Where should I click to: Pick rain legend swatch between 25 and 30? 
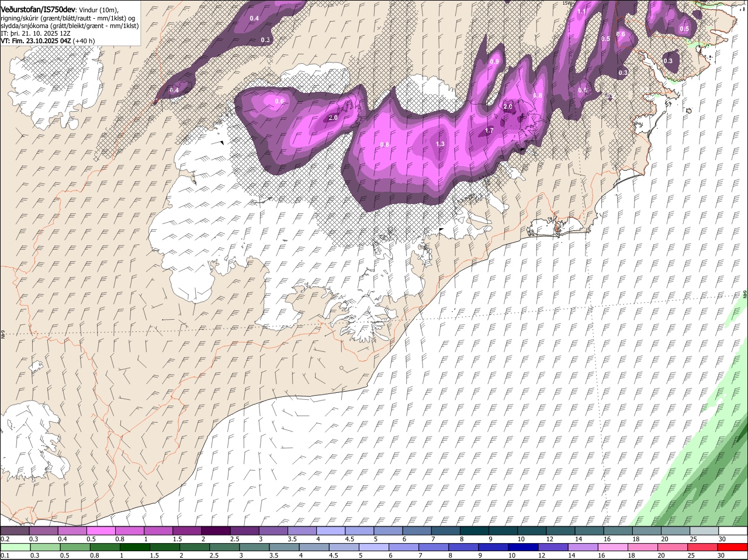702,548
